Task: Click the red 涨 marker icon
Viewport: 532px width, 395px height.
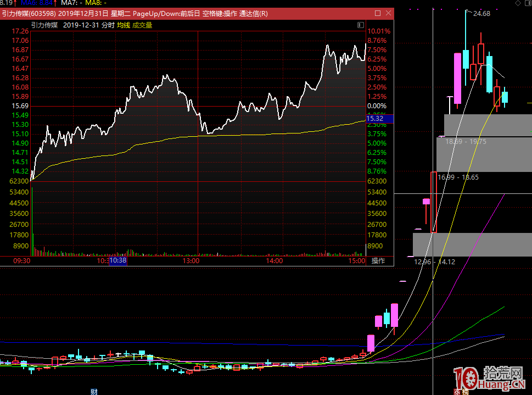Action: pos(457,392)
